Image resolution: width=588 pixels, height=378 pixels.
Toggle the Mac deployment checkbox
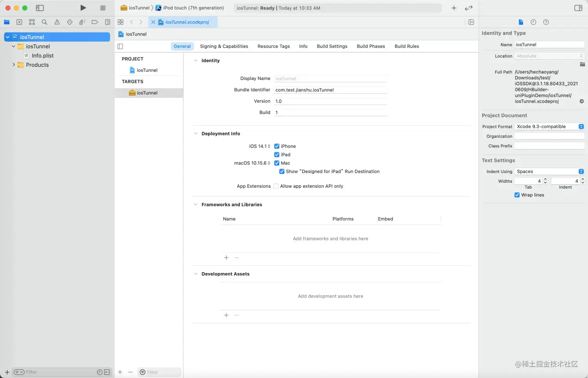tap(277, 163)
